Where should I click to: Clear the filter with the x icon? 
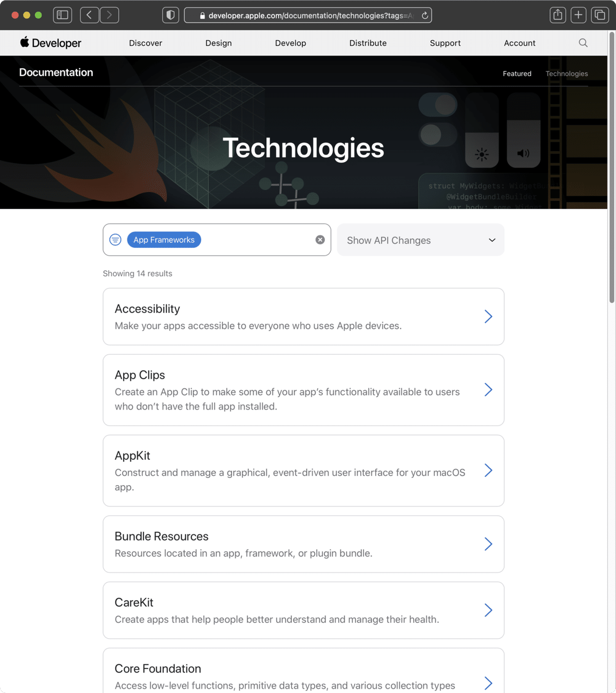click(x=320, y=240)
